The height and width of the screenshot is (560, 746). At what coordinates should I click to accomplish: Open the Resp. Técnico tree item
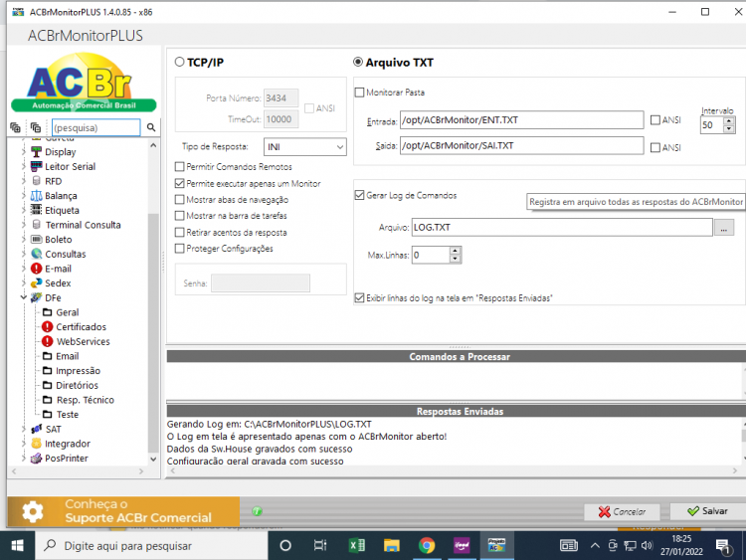(x=86, y=400)
